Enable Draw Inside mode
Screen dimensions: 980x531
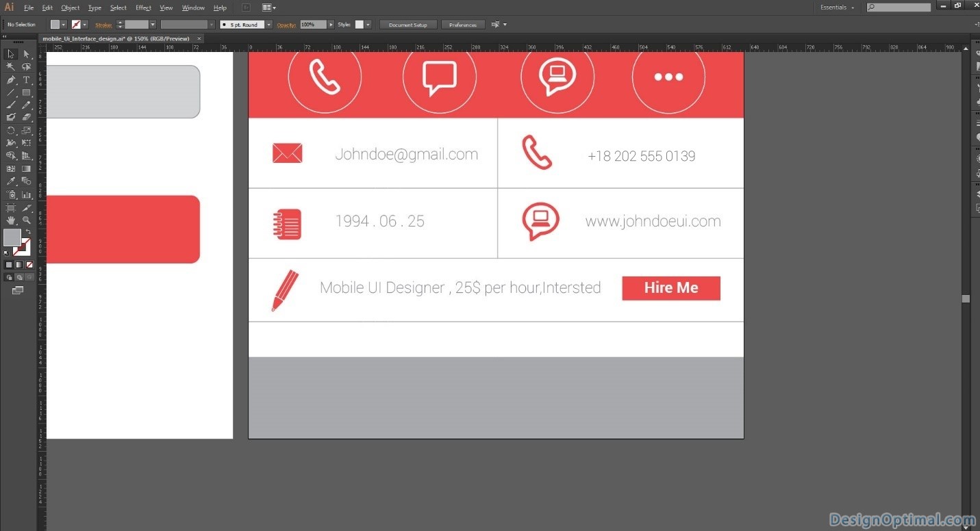(x=28, y=277)
